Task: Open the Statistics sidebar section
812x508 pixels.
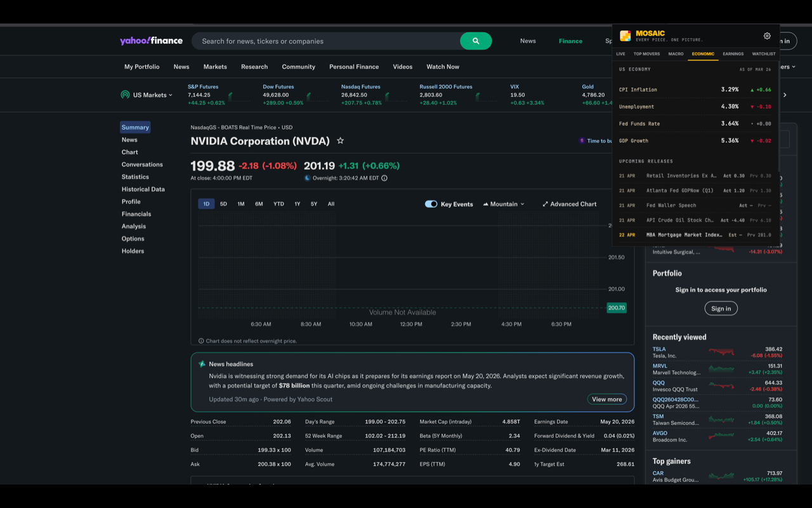Action: 135,177
